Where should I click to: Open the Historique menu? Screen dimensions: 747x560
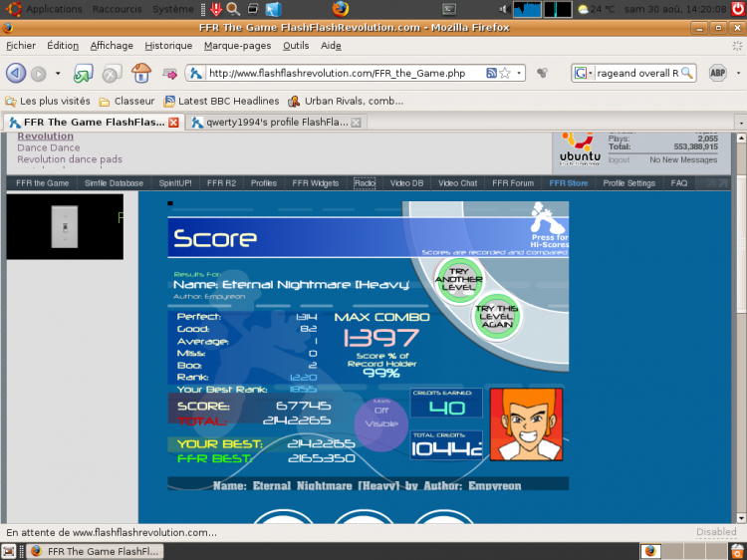point(168,46)
